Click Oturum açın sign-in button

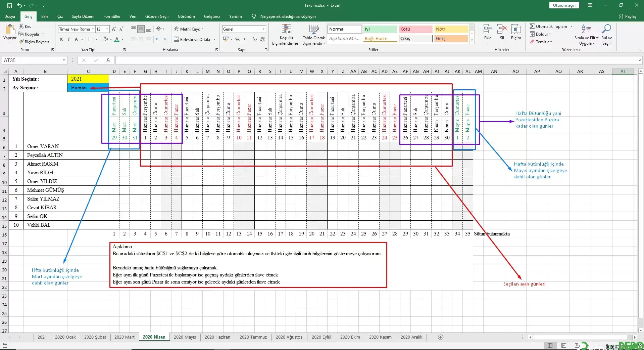pos(564,5)
